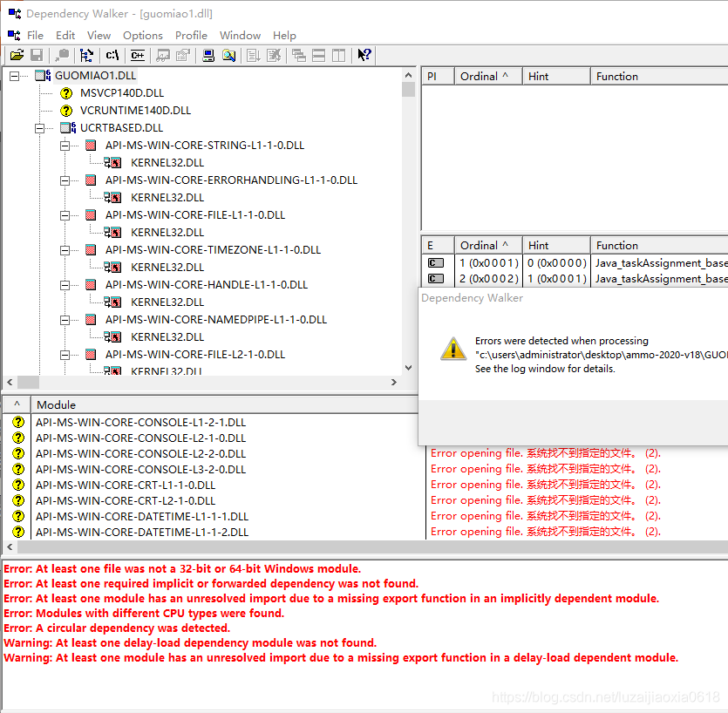Click the View in External Viewer icon
The height and width of the screenshot is (713, 728).
point(162,55)
